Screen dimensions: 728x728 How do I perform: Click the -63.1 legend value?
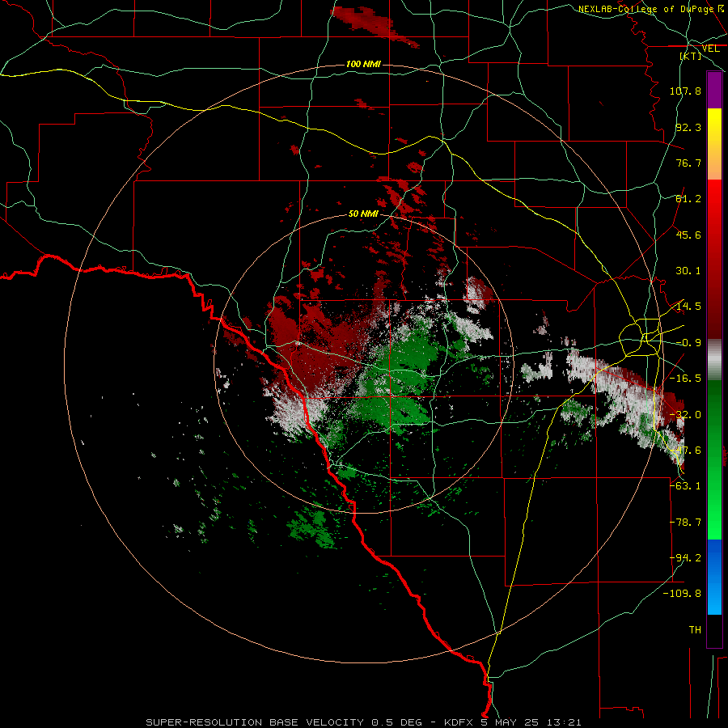(x=685, y=486)
